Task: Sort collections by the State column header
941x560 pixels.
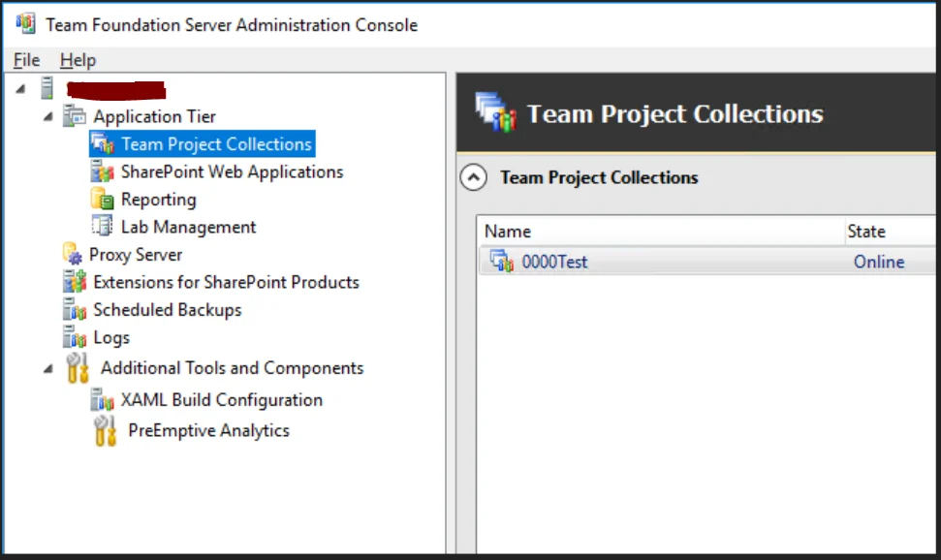Action: 890,232
